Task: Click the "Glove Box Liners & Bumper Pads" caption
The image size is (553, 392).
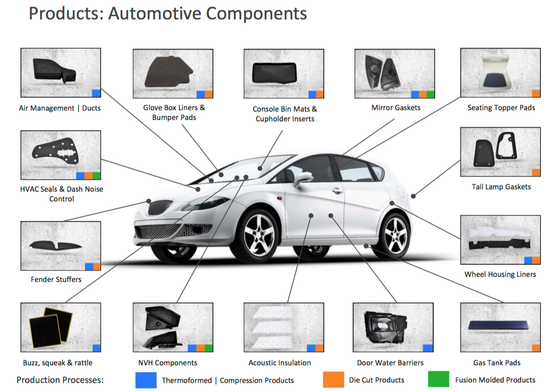Action: [174, 113]
